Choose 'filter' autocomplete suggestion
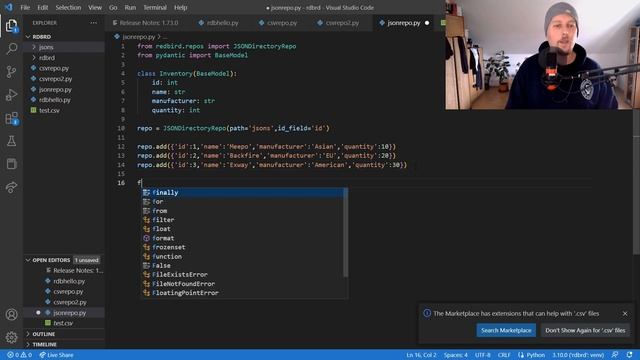This screenshot has height=360, width=640. tap(243, 220)
